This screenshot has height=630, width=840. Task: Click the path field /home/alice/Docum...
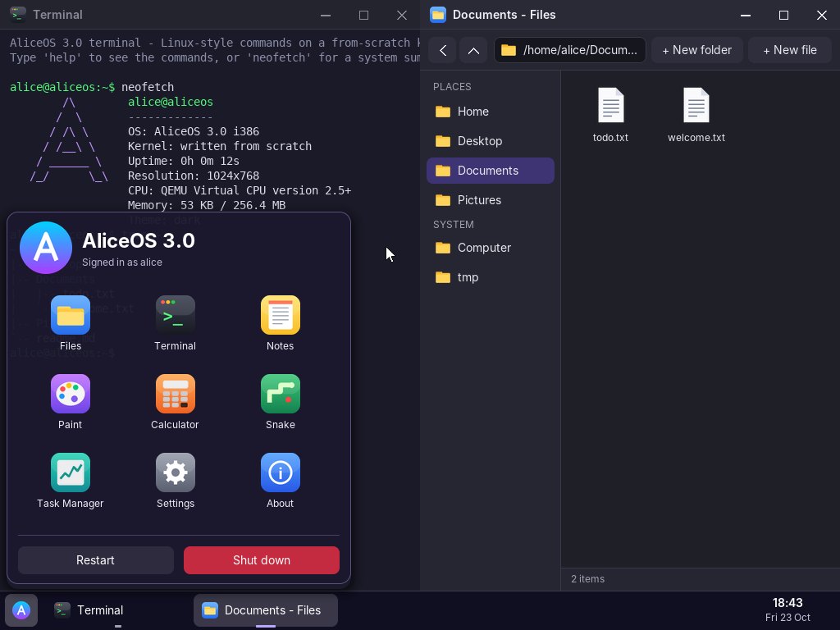570,50
